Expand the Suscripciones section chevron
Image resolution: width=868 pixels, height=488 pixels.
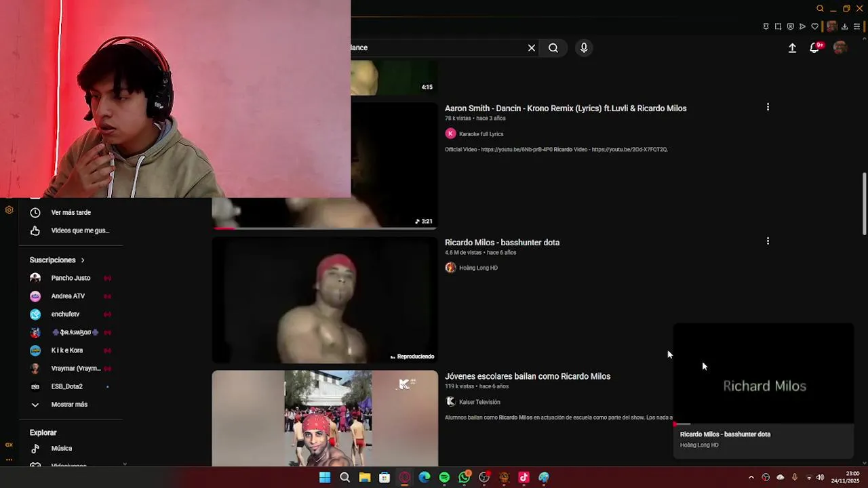click(x=83, y=260)
